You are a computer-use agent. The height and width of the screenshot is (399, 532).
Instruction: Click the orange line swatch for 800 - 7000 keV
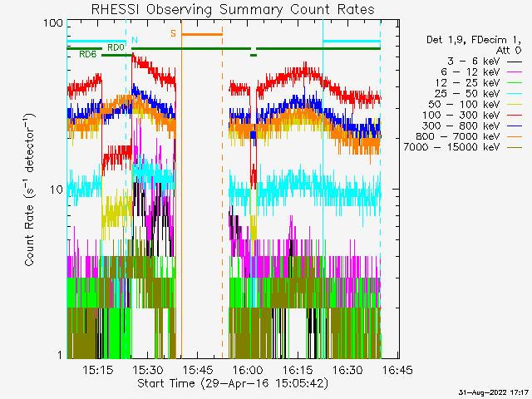click(515, 137)
